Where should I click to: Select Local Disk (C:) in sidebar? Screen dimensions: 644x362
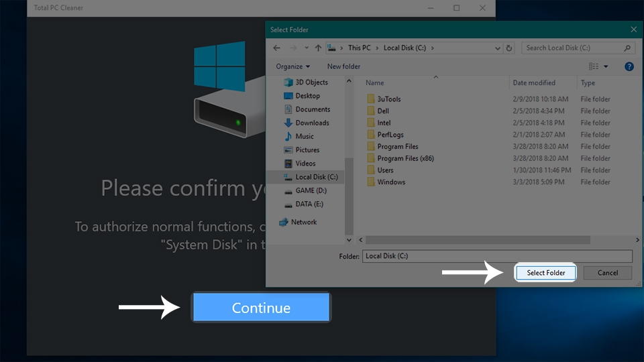point(311,177)
